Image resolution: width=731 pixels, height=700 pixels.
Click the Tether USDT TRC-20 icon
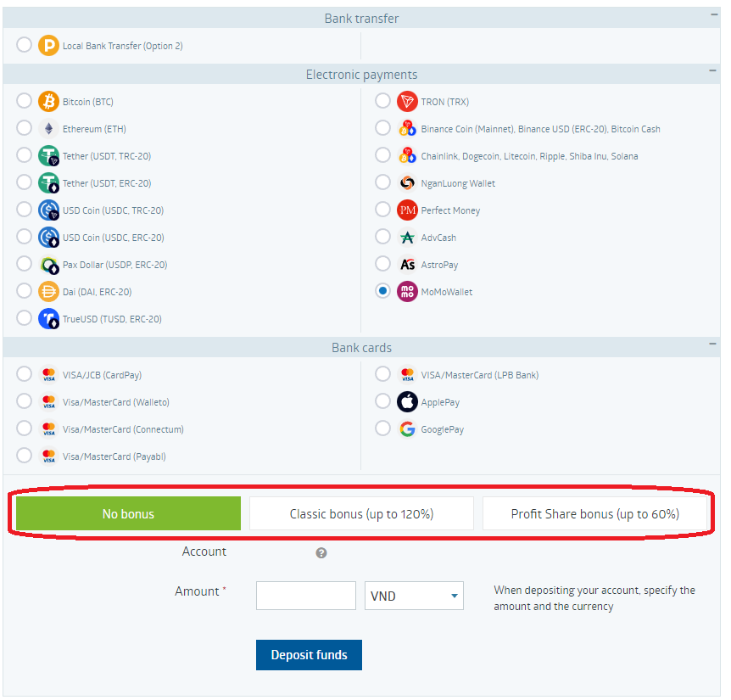click(x=48, y=156)
